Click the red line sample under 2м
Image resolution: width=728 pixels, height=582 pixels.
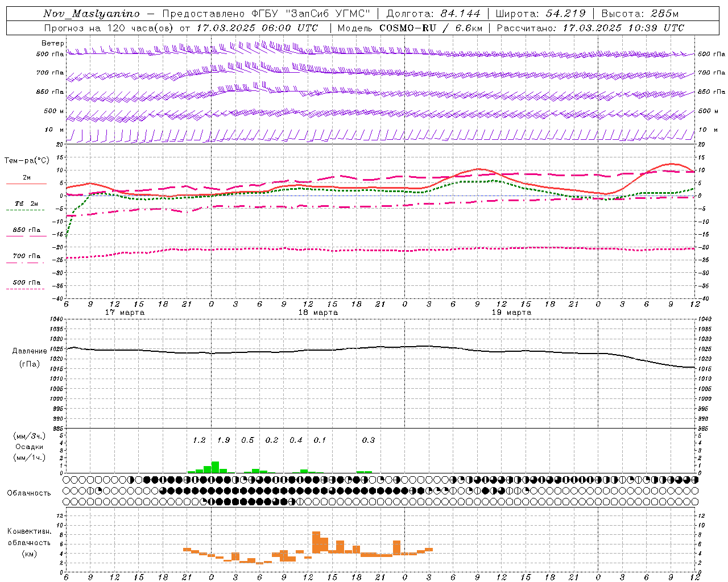26,184
